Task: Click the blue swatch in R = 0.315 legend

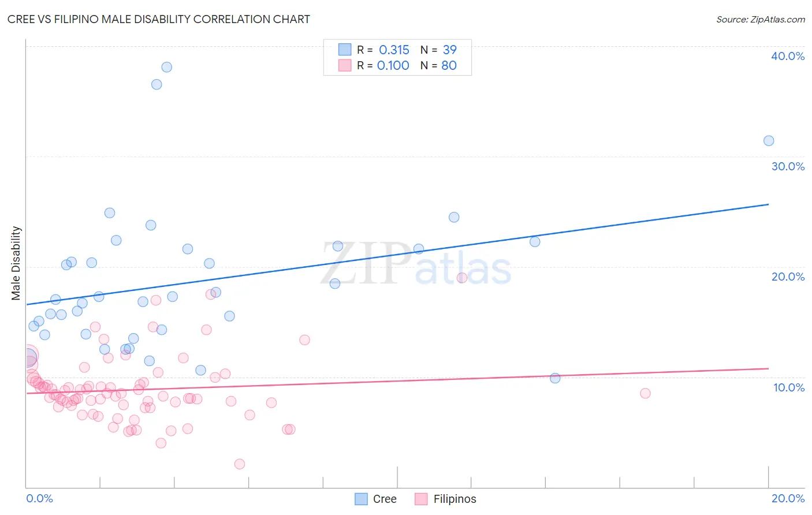Action: tap(345, 50)
